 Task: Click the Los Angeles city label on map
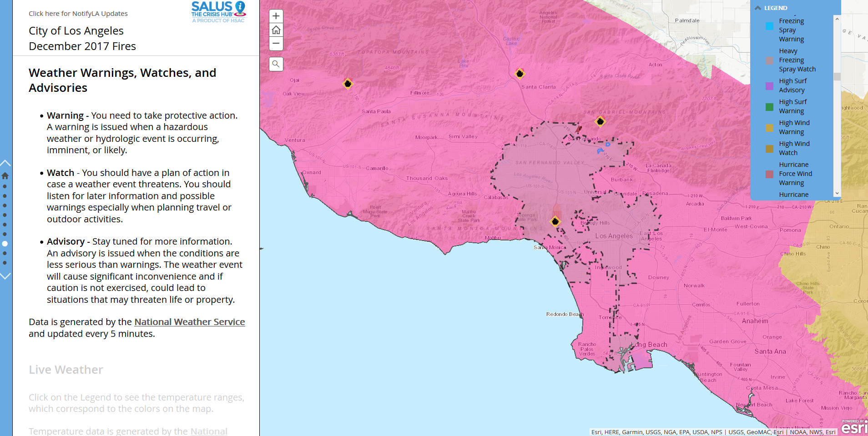point(614,236)
